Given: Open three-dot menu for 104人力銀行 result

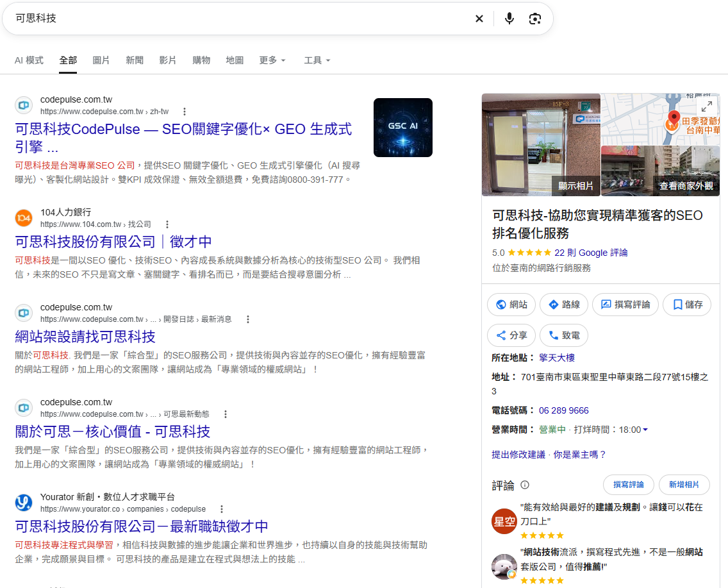Looking at the screenshot, I should point(167,224).
